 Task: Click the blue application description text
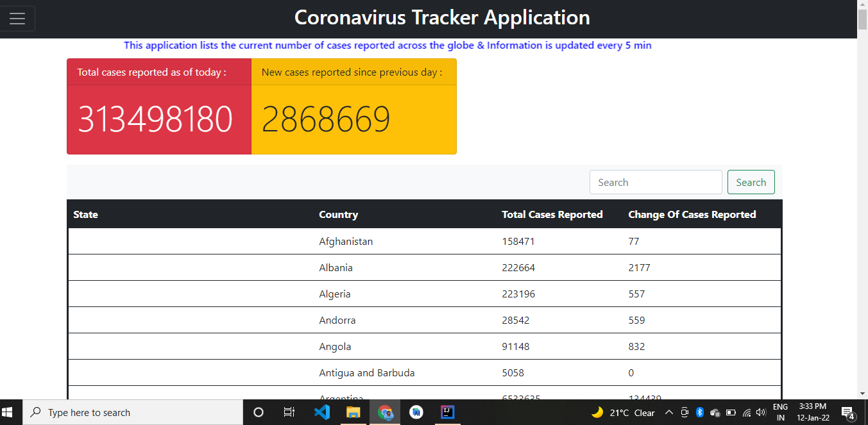tap(387, 46)
